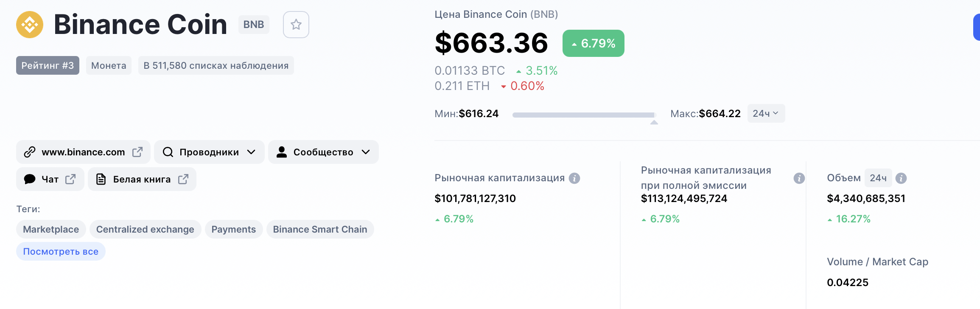This screenshot has height=309, width=980.
Task: Click the Белая книга document icon
Action: point(101,179)
